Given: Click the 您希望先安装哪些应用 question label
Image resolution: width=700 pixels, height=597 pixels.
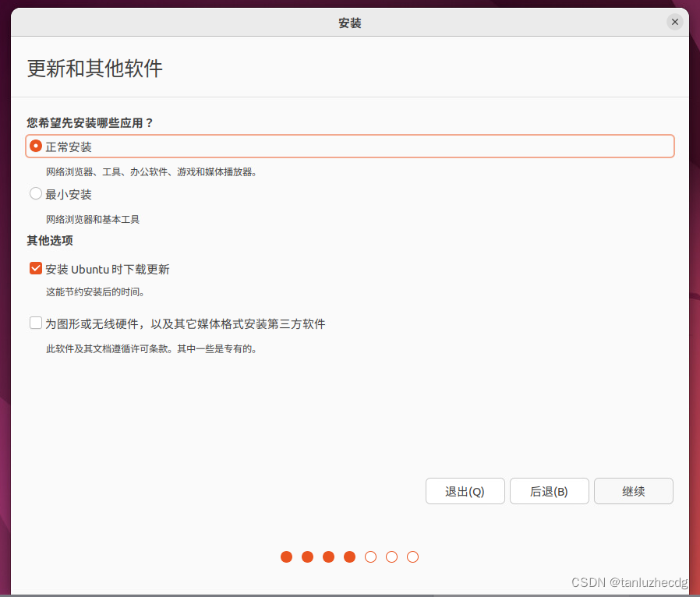Looking at the screenshot, I should 90,122.
